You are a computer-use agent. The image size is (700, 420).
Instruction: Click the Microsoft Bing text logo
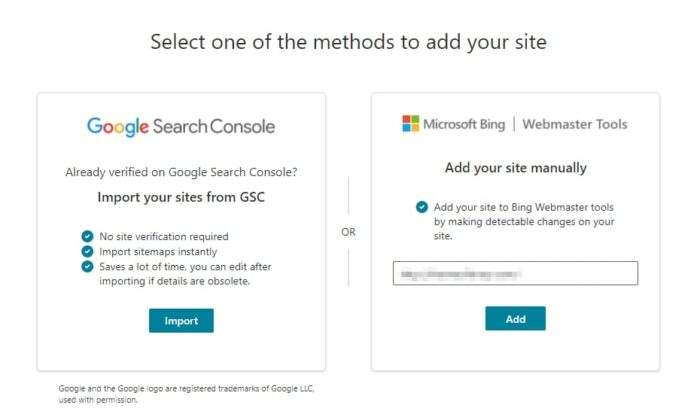pyautogui.click(x=464, y=124)
